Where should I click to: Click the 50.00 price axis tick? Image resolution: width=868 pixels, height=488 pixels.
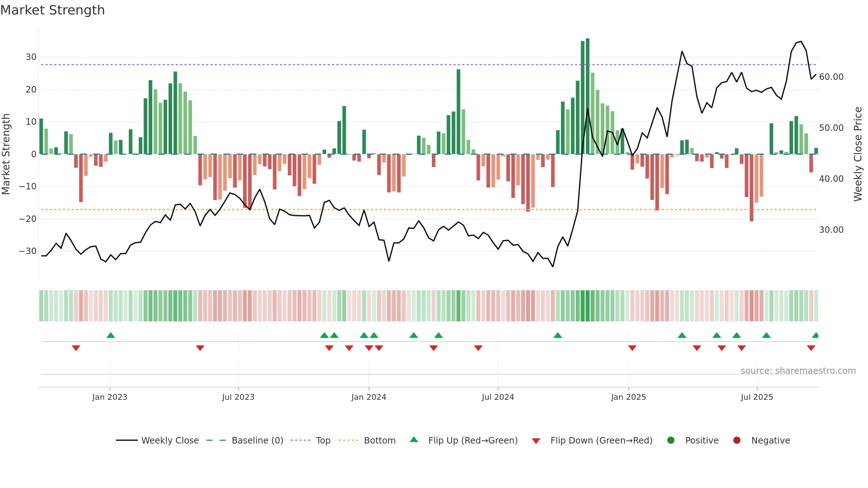tap(831, 128)
